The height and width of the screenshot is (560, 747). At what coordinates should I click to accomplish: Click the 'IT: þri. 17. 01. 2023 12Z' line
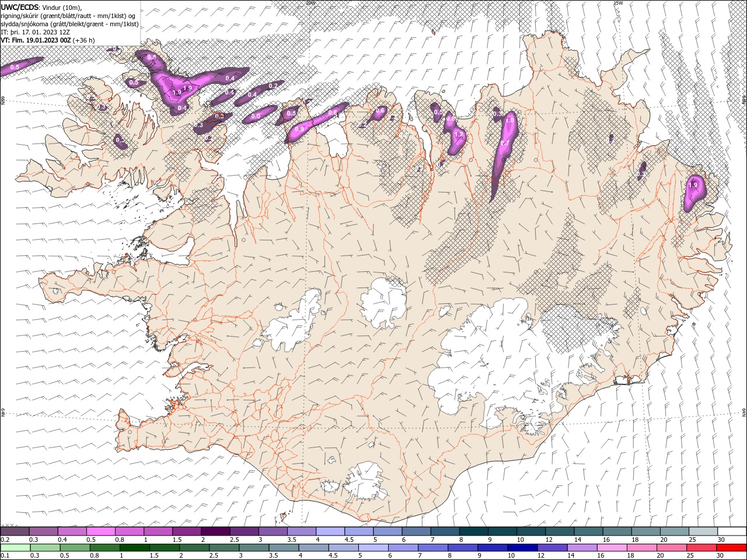pos(36,32)
